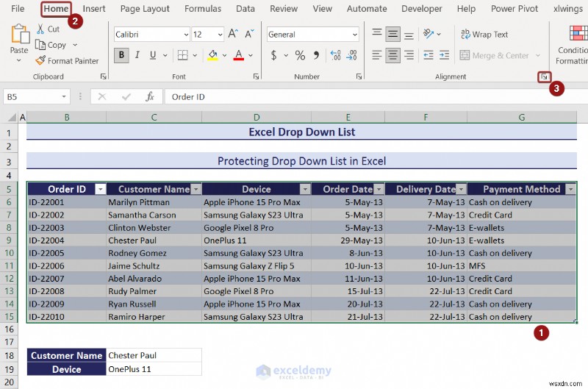Click Wrap Text button
588x389 pixels.
pos(484,34)
